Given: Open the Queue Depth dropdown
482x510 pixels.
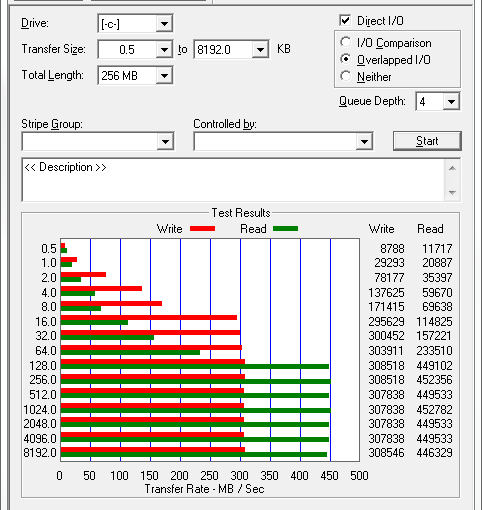Looking at the screenshot, I should [451, 101].
